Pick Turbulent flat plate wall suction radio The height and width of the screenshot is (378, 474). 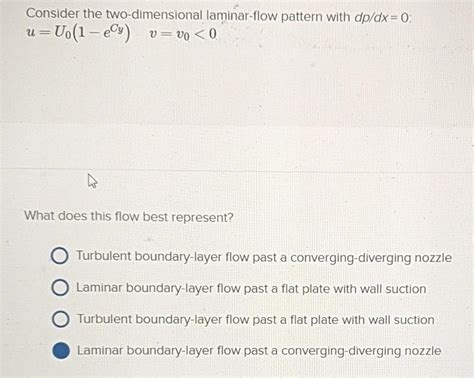coord(61,319)
